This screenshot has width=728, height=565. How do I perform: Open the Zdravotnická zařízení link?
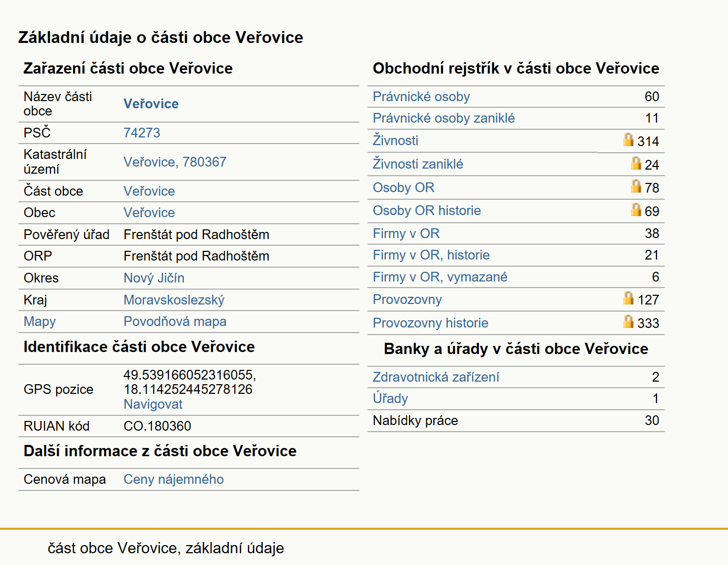pyautogui.click(x=436, y=377)
